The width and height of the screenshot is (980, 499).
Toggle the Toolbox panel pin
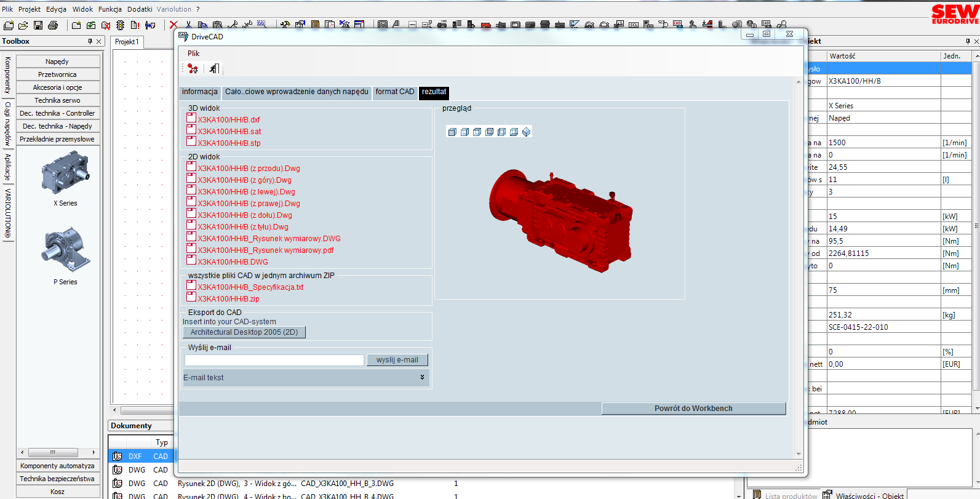click(90, 41)
